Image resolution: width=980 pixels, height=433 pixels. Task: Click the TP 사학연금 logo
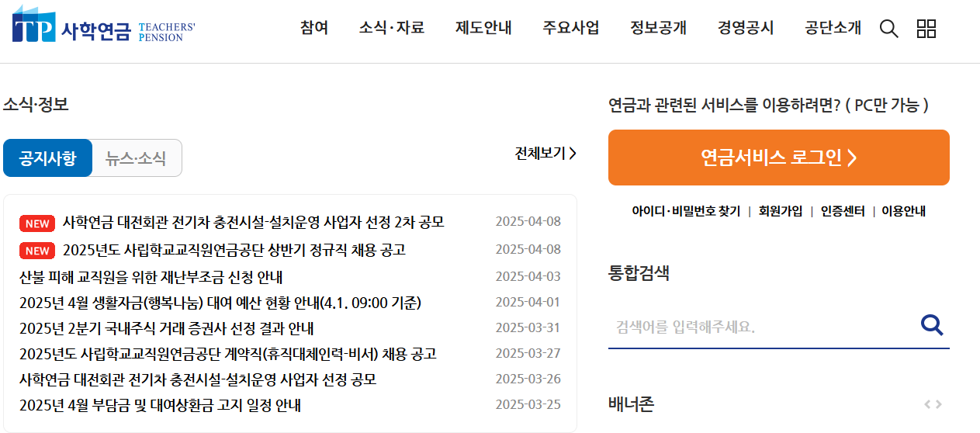(x=104, y=25)
